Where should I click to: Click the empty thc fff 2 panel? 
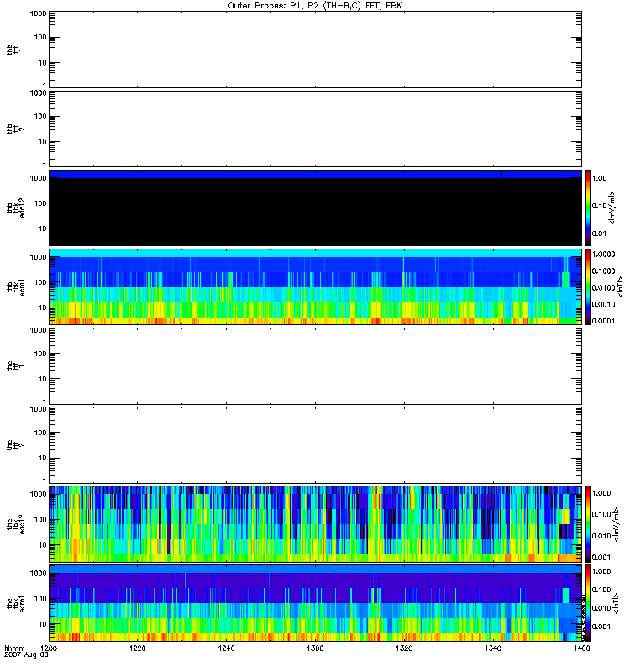315,445
